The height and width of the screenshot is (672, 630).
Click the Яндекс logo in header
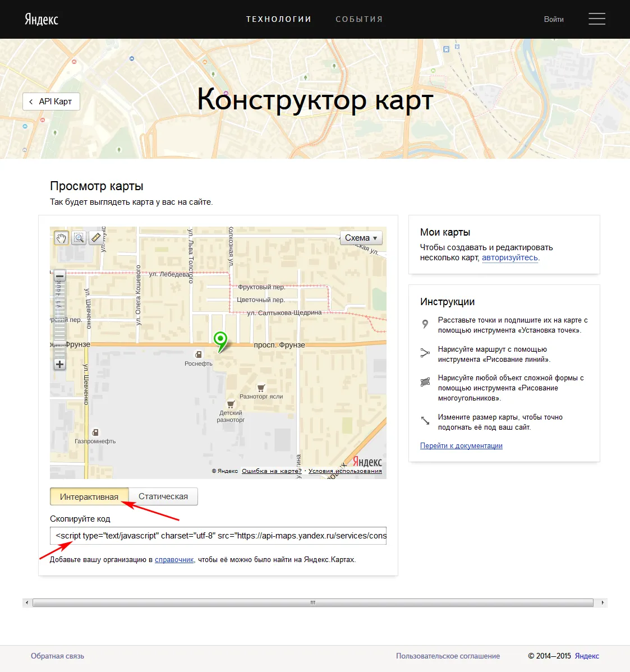click(x=41, y=19)
